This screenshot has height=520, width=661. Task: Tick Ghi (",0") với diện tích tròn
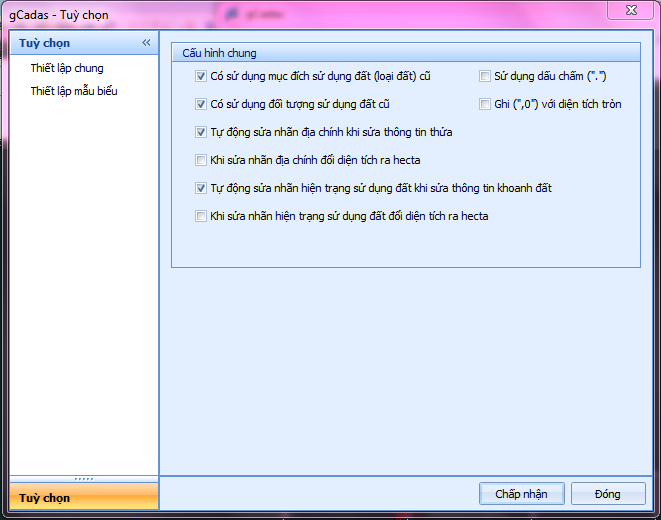tap(485, 104)
